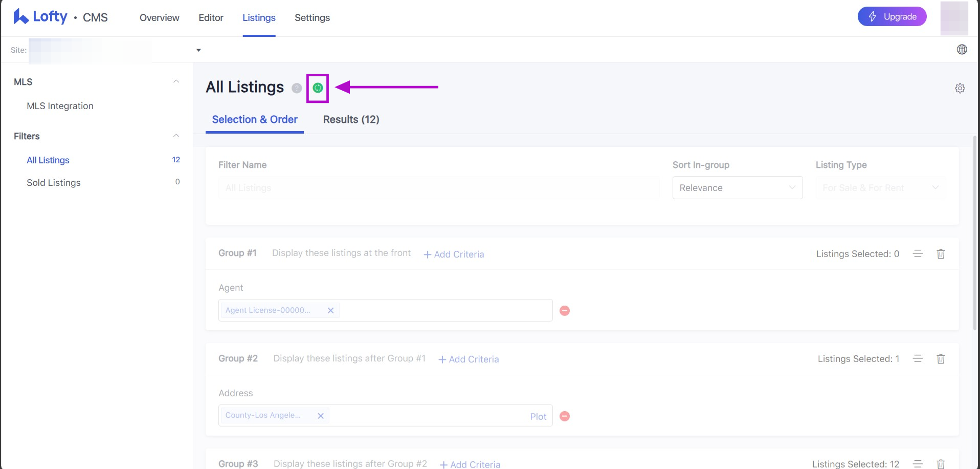This screenshot has height=469, width=980.
Task: Open the Sort In-group Relevance dropdown
Action: pyautogui.click(x=737, y=188)
